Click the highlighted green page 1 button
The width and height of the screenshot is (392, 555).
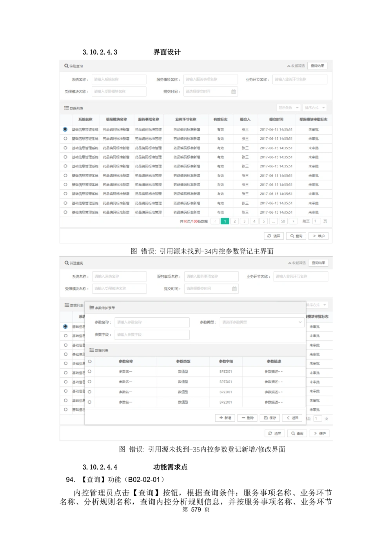225,221
